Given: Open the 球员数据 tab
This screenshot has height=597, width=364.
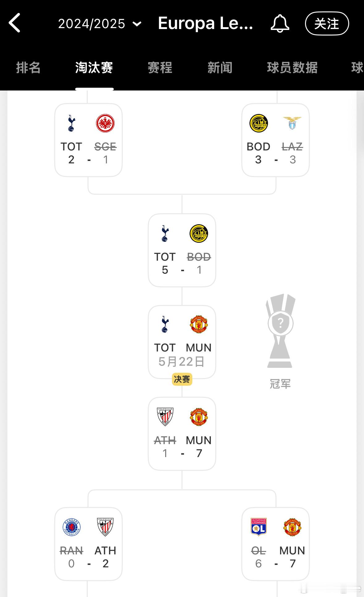Looking at the screenshot, I should 292,68.
